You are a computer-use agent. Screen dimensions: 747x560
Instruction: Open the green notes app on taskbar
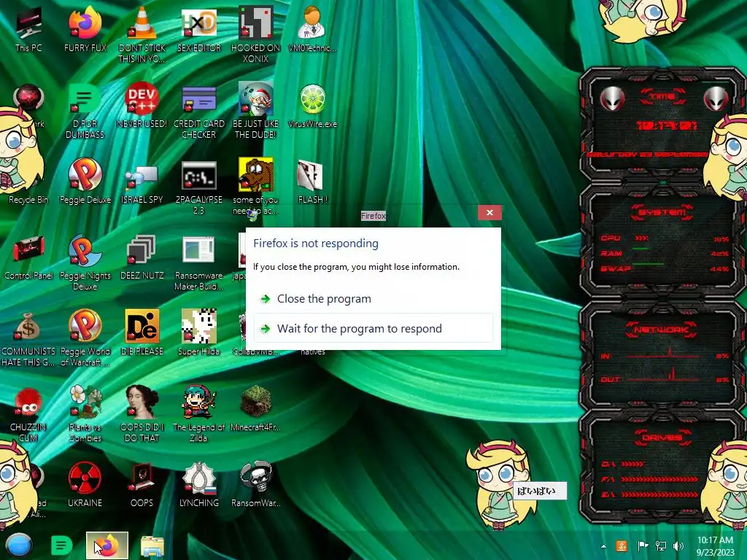coord(61,545)
